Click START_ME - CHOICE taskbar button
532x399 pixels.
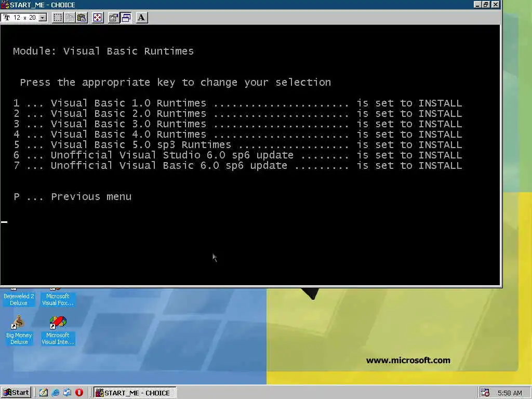pos(135,393)
